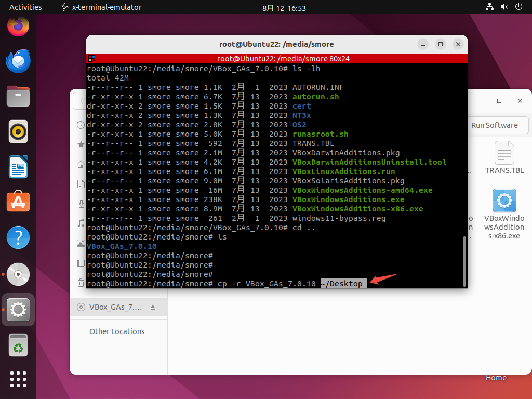Click VBoxSolarisAdditions.pkg in terminal listing
The width and height of the screenshot is (532, 399).
[x=349, y=181]
